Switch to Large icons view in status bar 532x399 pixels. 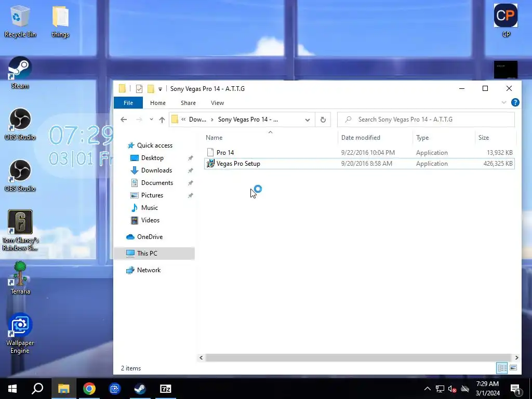[513, 368]
